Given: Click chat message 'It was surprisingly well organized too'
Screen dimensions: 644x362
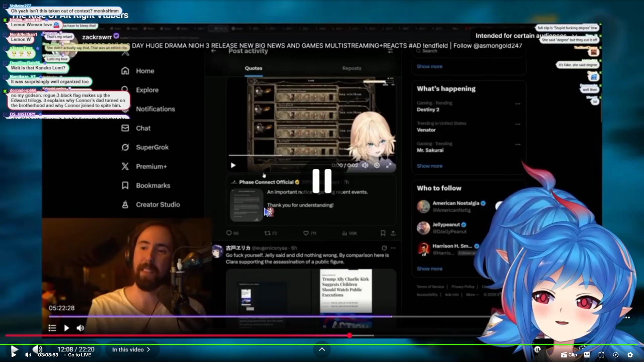Looking at the screenshot, I should [50, 82].
